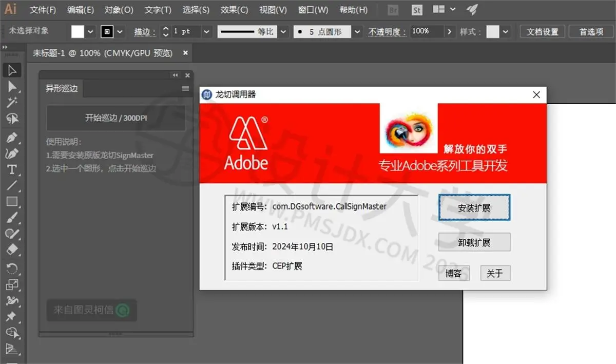
Task: Switch to the 未标题-1 document tab
Action: (103, 53)
